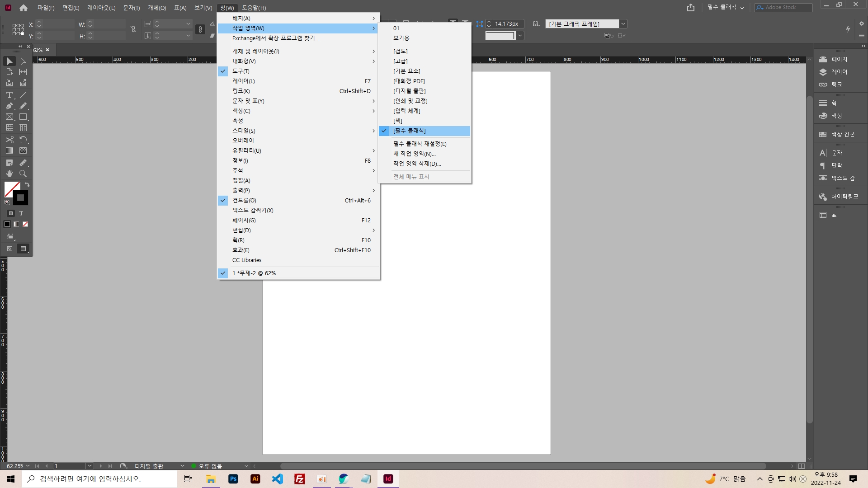Open the 기본 그래픽 프레임 style dropdown
This screenshot has width=868, height=488.
point(623,24)
